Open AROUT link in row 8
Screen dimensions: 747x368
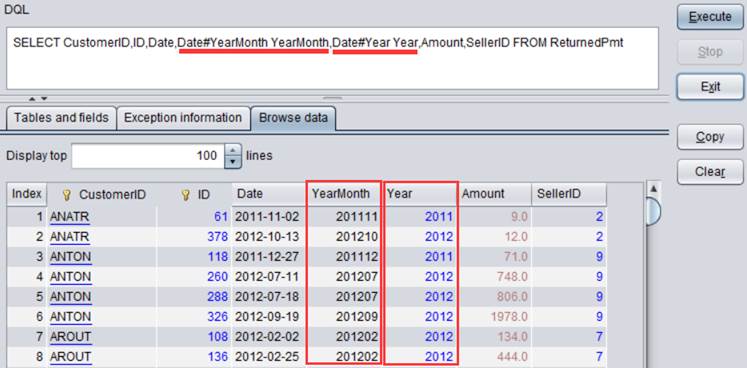pyautogui.click(x=71, y=357)
